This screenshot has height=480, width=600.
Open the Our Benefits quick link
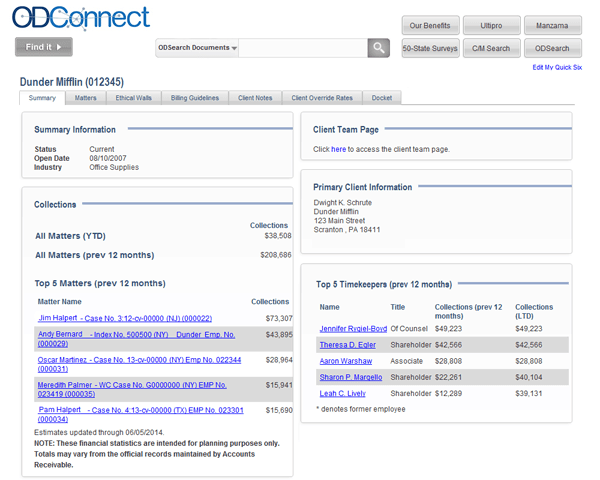[430, 26]
